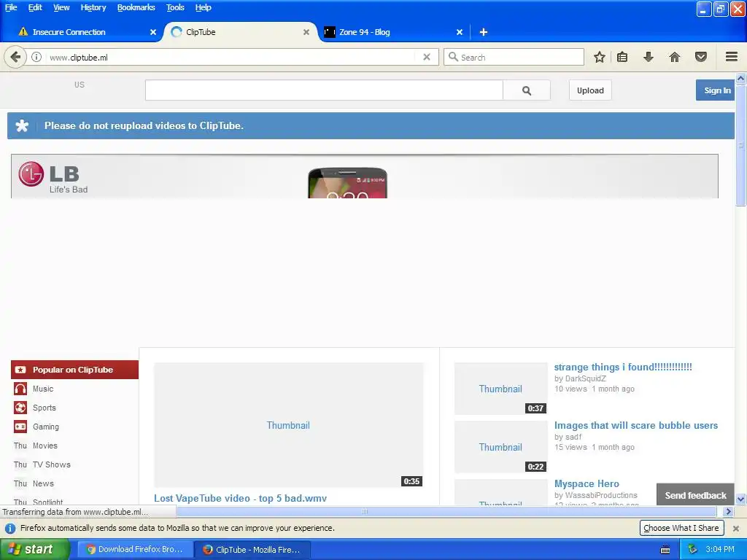Screen dimensions: 747x560
Task: Click the vertical scrollbar down arrow
Action: coord(741,499)
